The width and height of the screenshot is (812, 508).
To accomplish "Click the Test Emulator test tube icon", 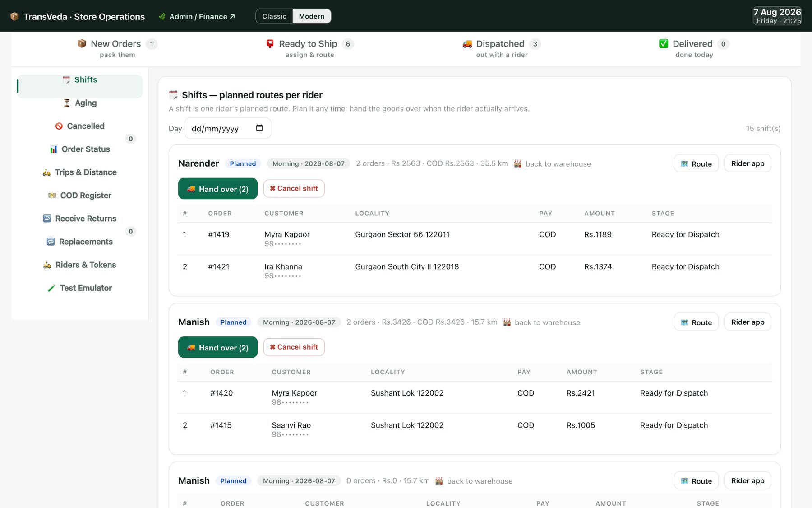I will [51, 288].
